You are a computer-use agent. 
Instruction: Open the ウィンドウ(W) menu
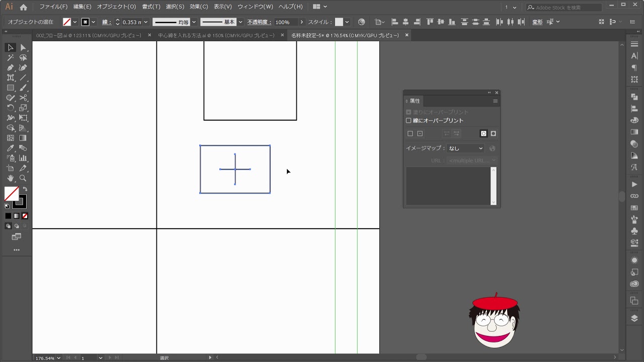point(255,7)
